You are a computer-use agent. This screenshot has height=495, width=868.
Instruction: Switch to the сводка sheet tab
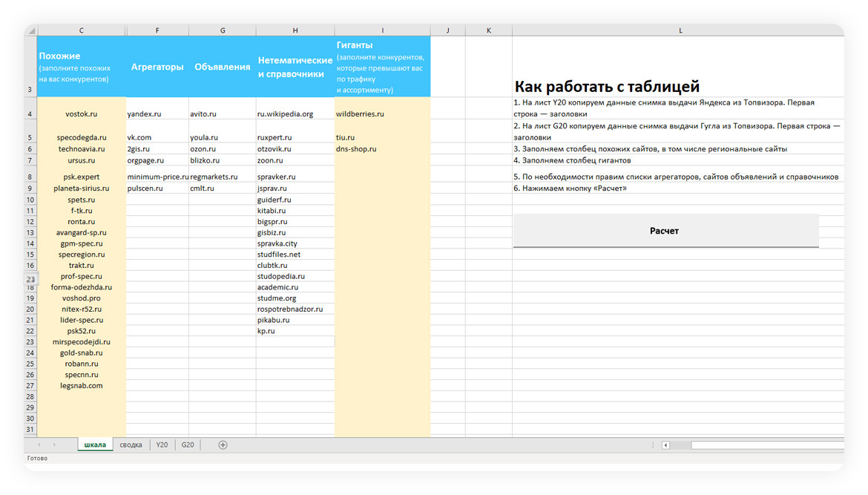tap(131, 445)
